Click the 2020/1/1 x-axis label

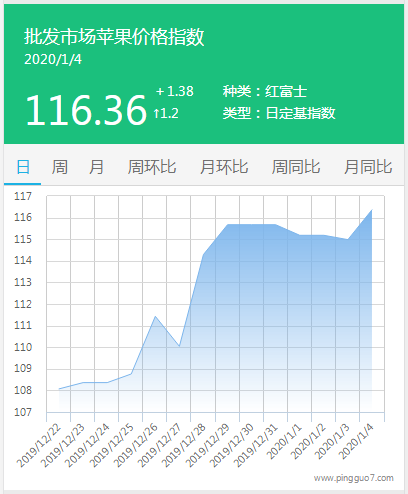[x=284, y=441]
